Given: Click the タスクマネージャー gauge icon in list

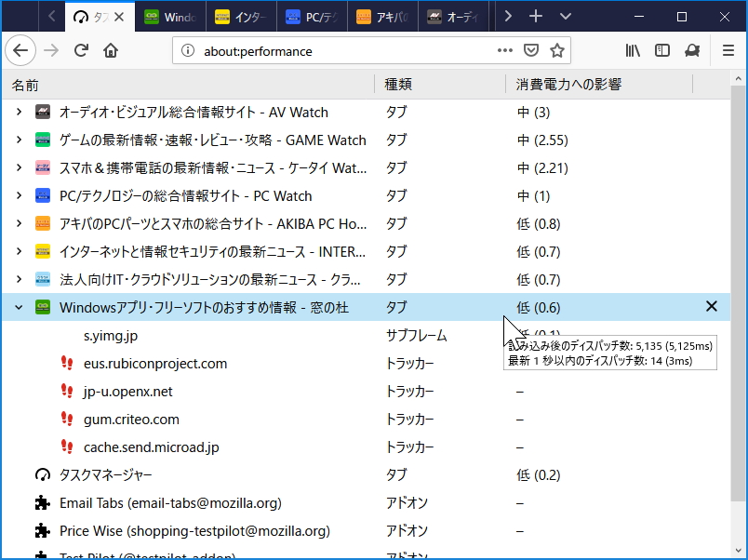Looking at the screenshot, I should pyautogui.click(x=43, y=474).
